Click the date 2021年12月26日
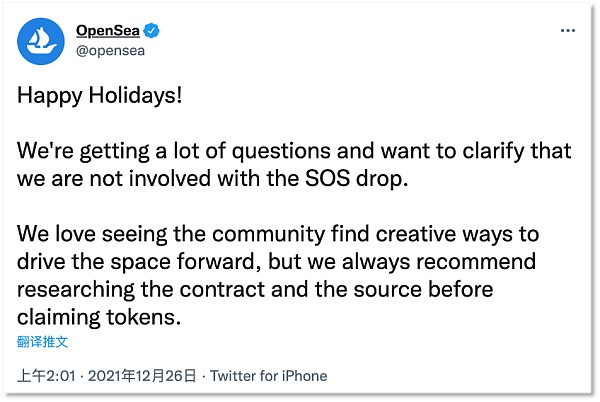 (x=142, y=376)
